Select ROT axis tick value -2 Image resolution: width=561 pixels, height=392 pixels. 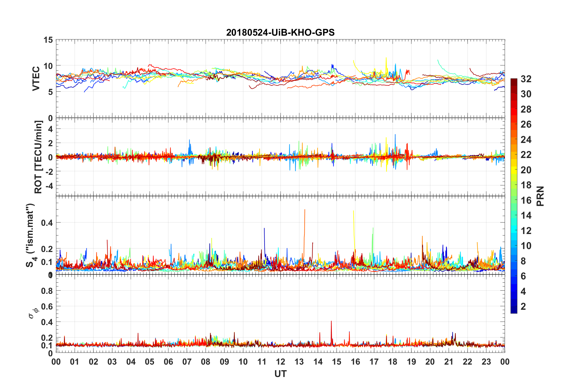(49, 172)
